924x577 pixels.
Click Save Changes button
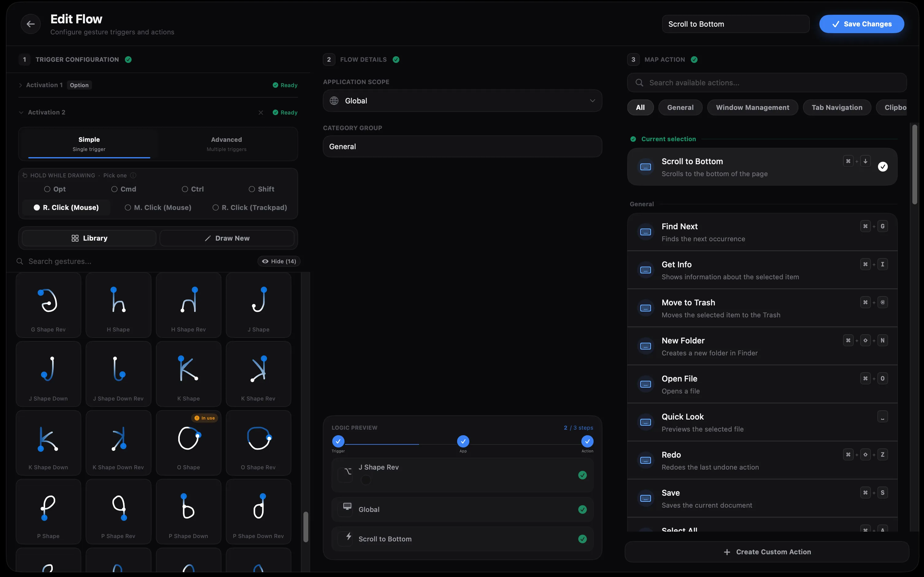tap(861, 24)
